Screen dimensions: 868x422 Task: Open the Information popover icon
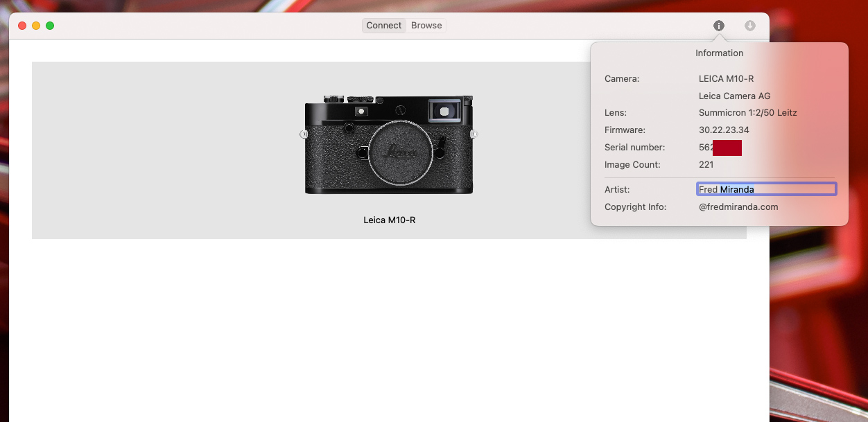(719, 26)
